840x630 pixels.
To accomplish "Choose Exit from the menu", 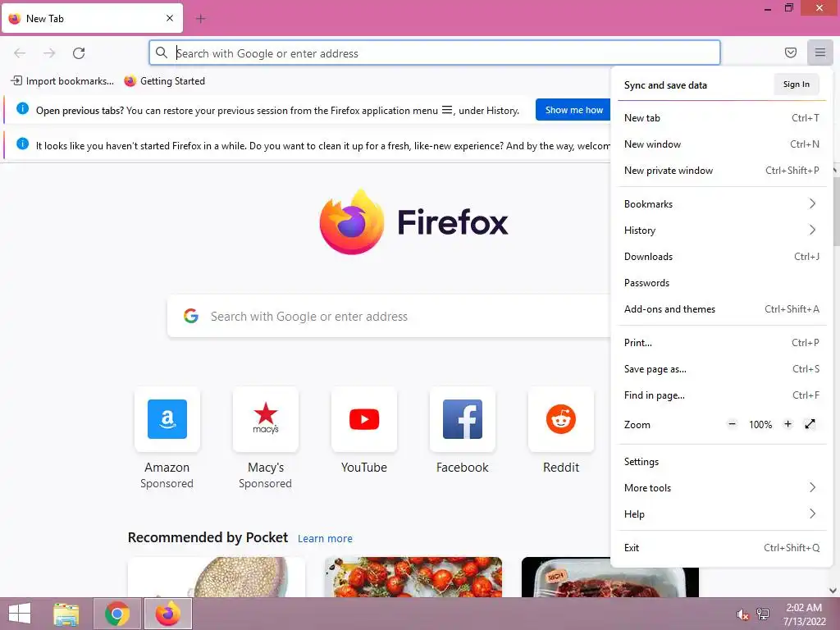I will point(721,547).
